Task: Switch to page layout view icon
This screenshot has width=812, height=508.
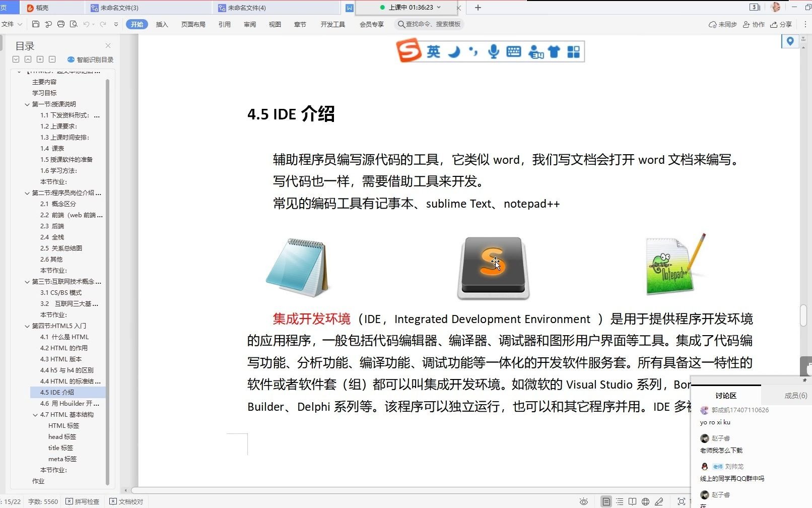Action: coord(606,501)
